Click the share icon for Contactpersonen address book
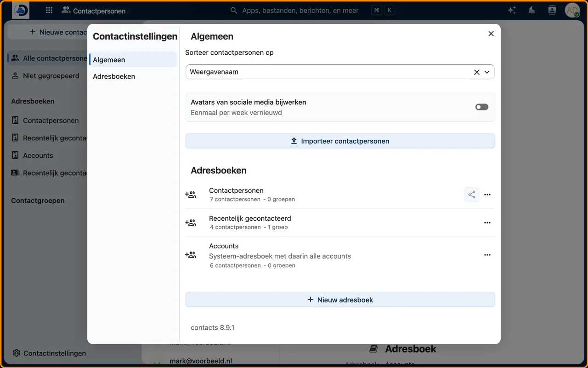This screenshot has height=368, width=588. pos(472,195)
